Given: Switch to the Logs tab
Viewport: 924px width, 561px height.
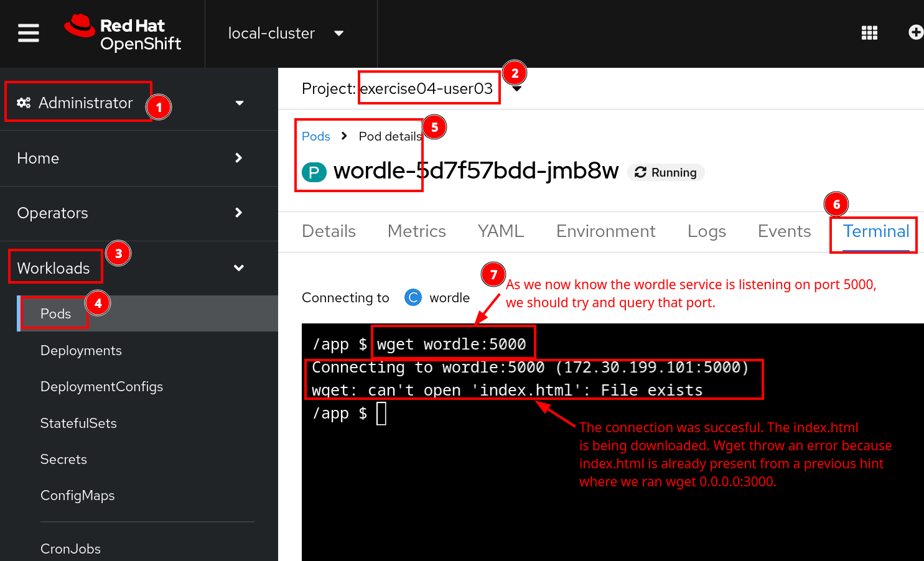Looking at the screenshot, I should [706, 231].
